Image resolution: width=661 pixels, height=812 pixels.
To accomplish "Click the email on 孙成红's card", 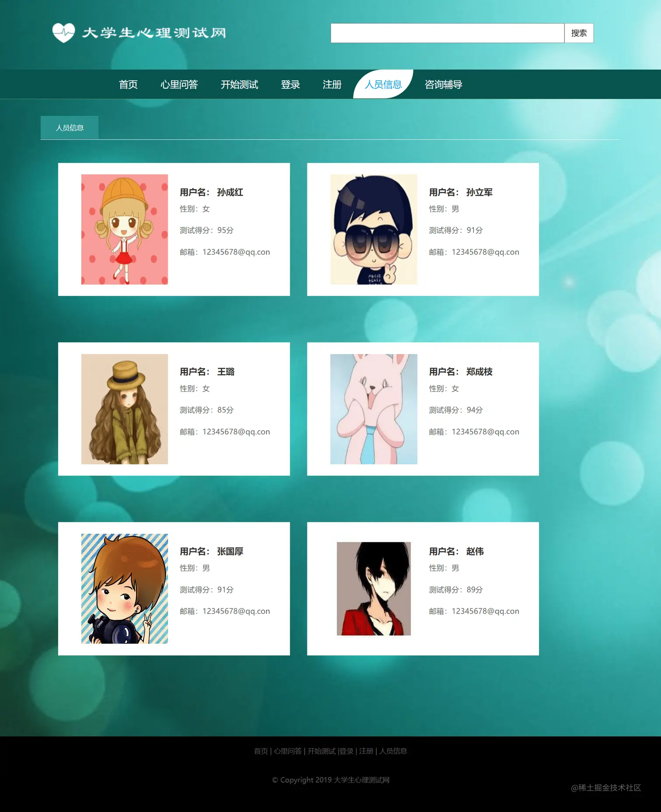I will [x=225, y=252].
